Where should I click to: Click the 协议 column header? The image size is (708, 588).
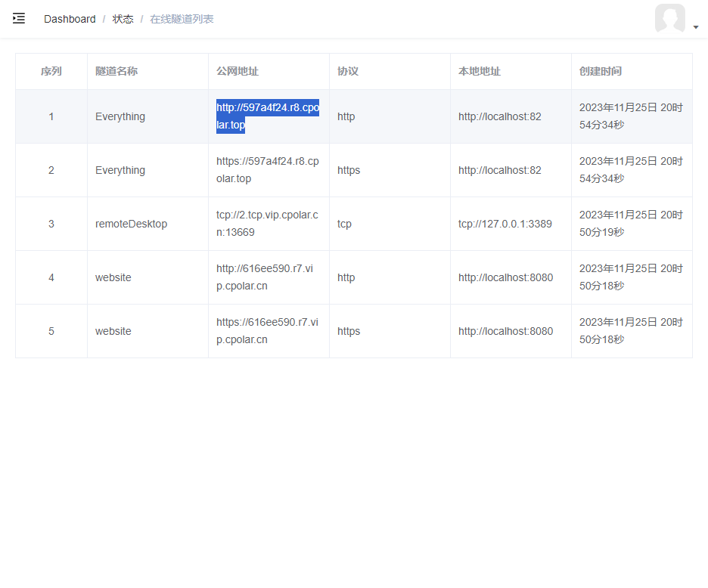point(348,71)
